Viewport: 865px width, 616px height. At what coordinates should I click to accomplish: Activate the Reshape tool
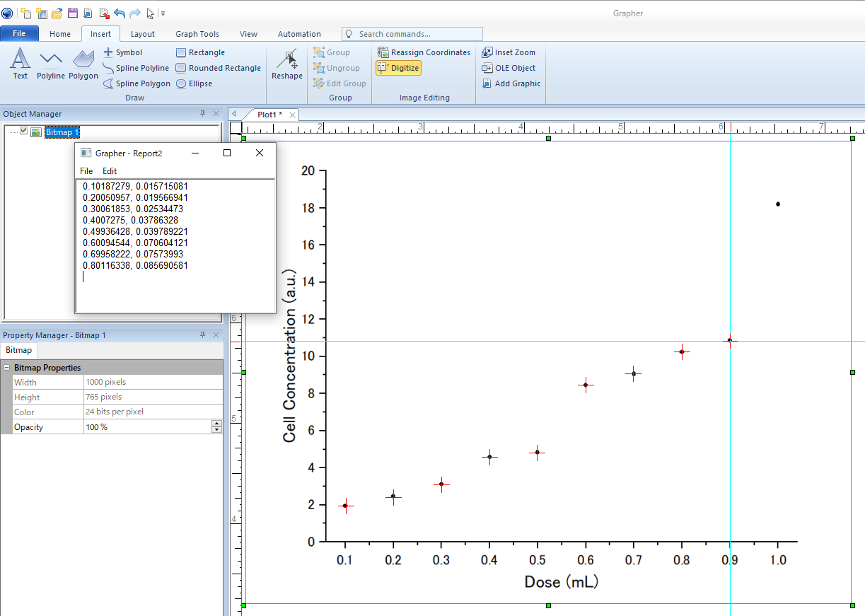(x=286, y=64)
